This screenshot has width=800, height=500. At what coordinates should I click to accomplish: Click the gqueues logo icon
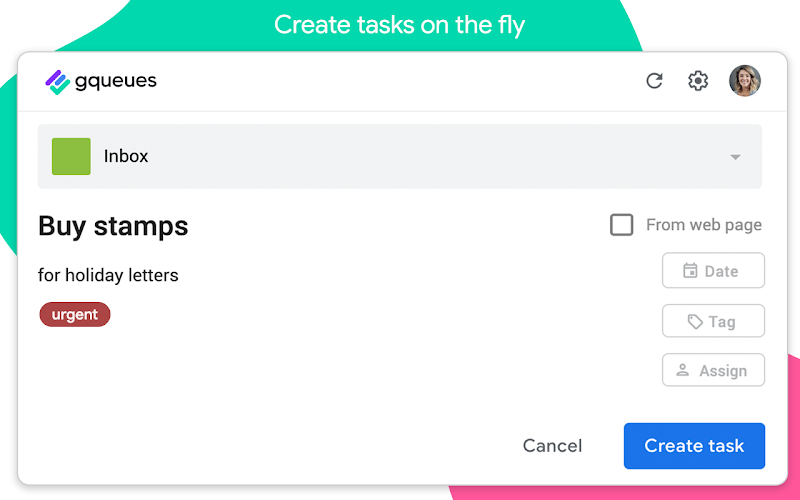click(58, 82)
